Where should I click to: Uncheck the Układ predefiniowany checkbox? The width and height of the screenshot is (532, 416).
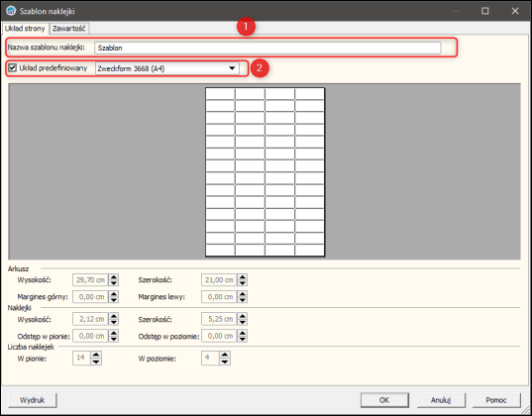point(13,68)
